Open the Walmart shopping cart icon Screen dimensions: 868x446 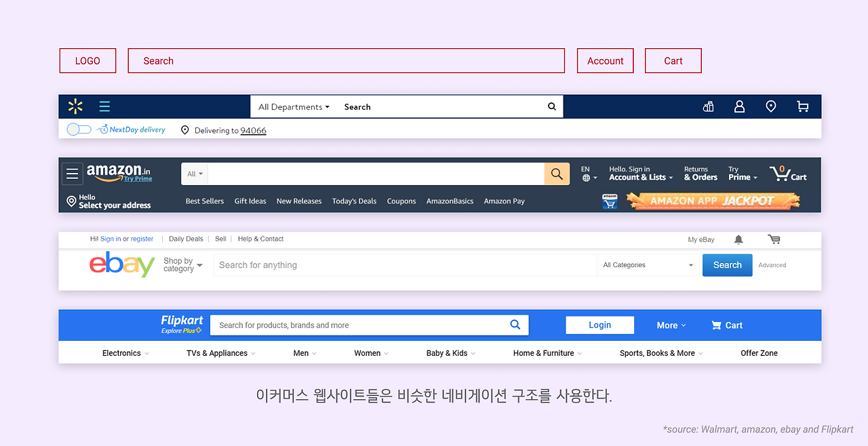pos(803,106)
